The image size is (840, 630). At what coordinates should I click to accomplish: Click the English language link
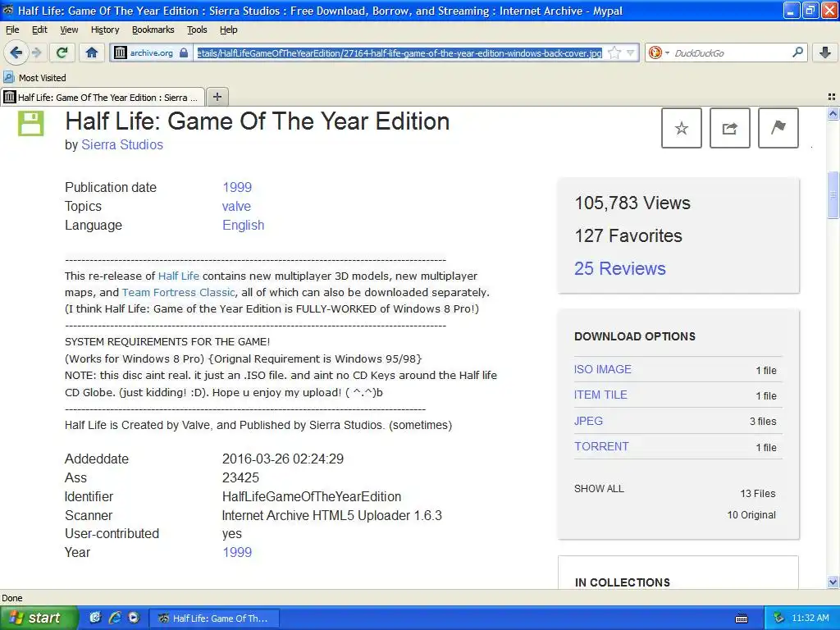(243, 225)
